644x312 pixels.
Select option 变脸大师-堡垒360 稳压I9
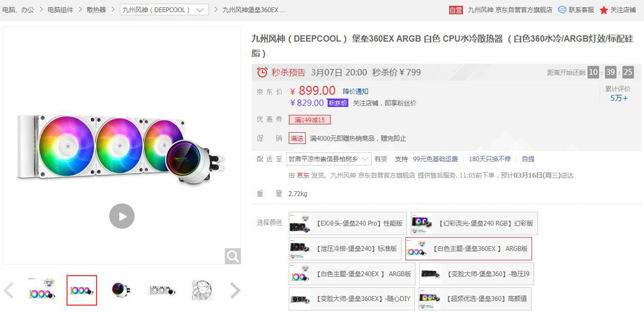point(476,274)
